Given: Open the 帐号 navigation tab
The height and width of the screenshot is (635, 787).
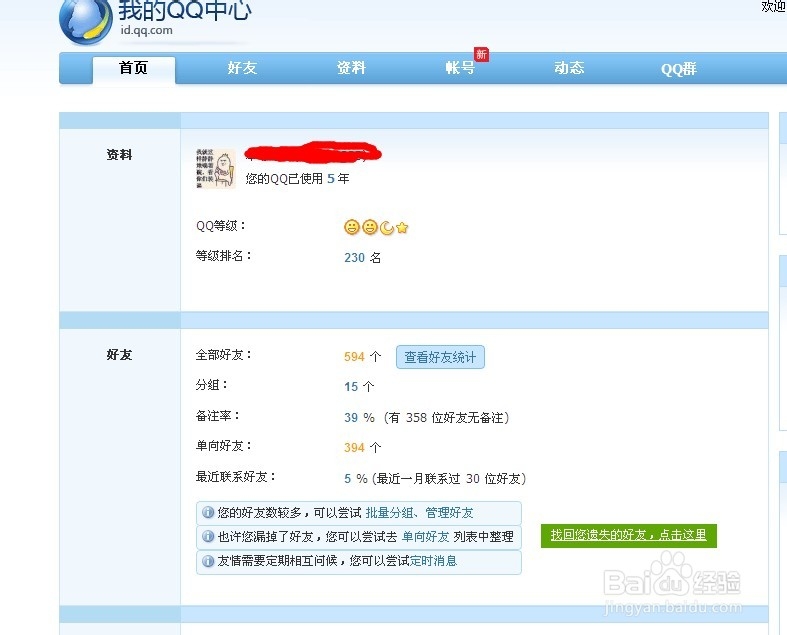Looking at the screenshot, I should click(x=460, y=68).
